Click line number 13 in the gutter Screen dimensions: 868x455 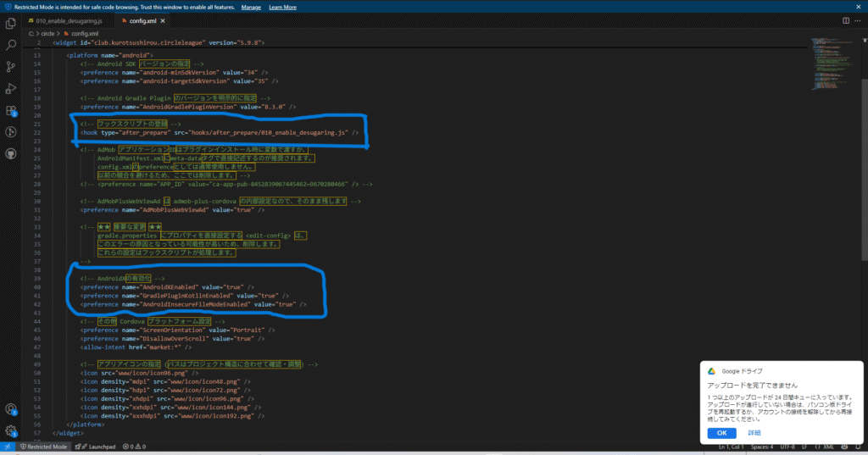point(37,55)
